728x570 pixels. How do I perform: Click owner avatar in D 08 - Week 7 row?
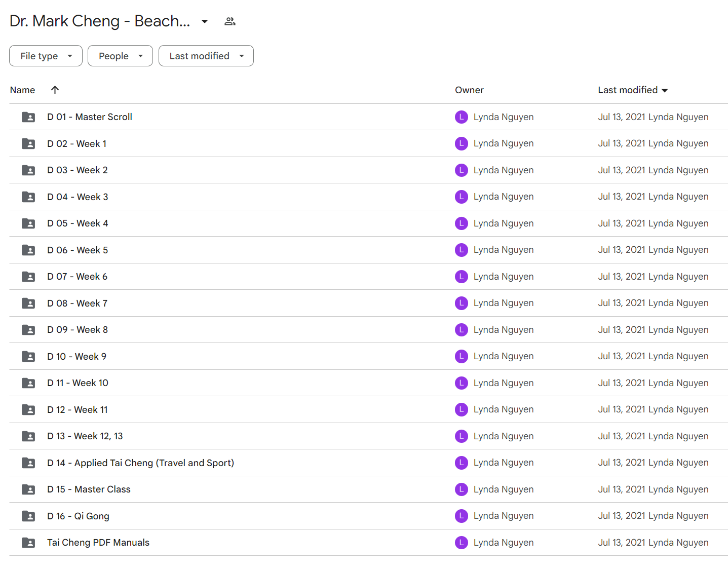click(x=462, y=303)
